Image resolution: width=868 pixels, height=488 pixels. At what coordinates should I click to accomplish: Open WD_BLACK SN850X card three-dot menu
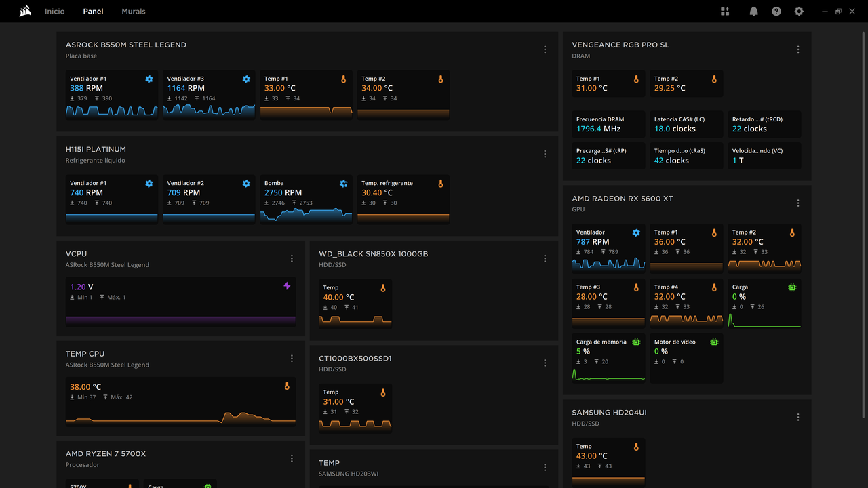tap(545, 258)
